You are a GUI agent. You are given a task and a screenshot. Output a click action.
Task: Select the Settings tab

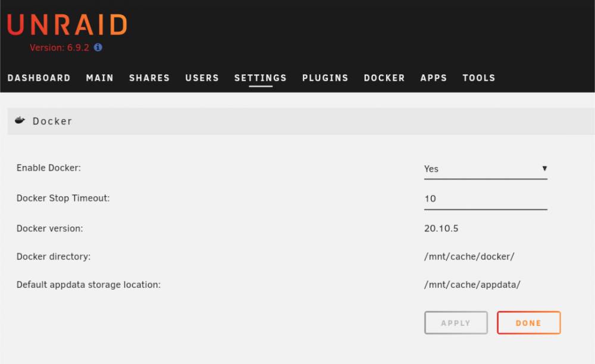(x=261, y=78)
